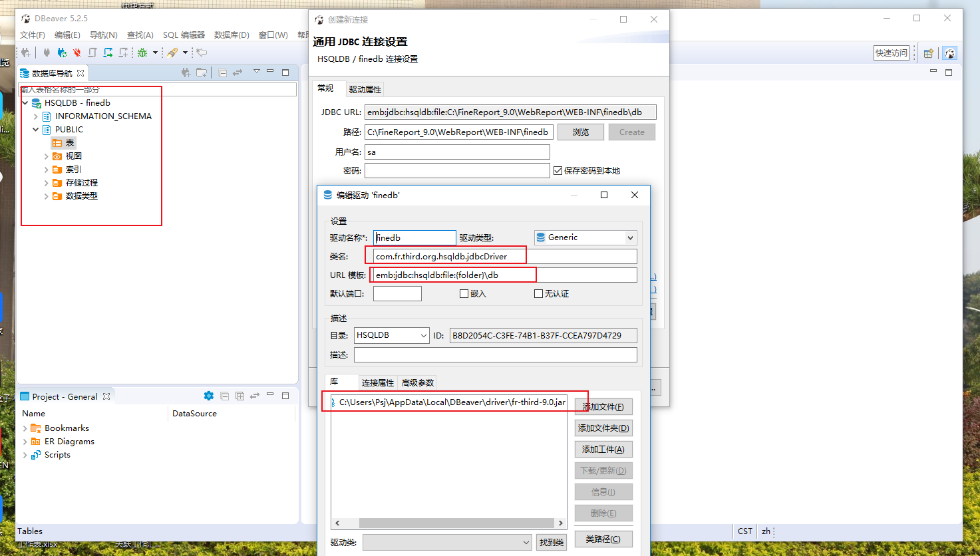Click the 添加文件夹(D) button

pos(603,428)
